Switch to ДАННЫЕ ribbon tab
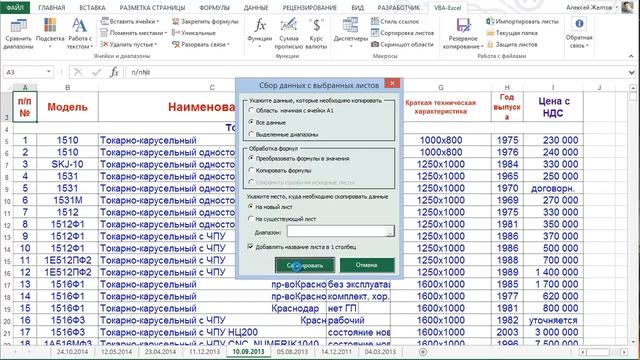The height and width of the screenshot is (360, 640). click(x=256, y=7)
